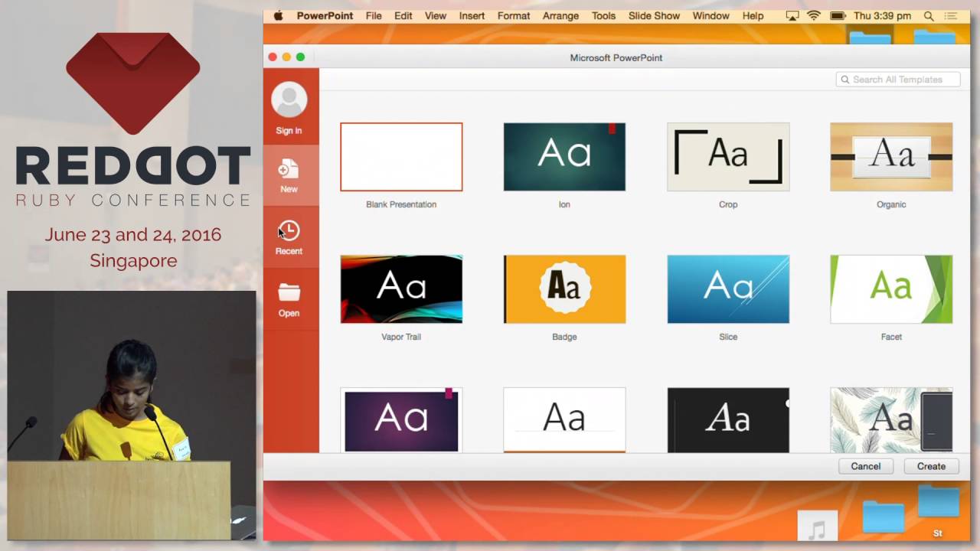Open the Edit menu
Screen dimensions: 980x551
click(x=403, y=15)
